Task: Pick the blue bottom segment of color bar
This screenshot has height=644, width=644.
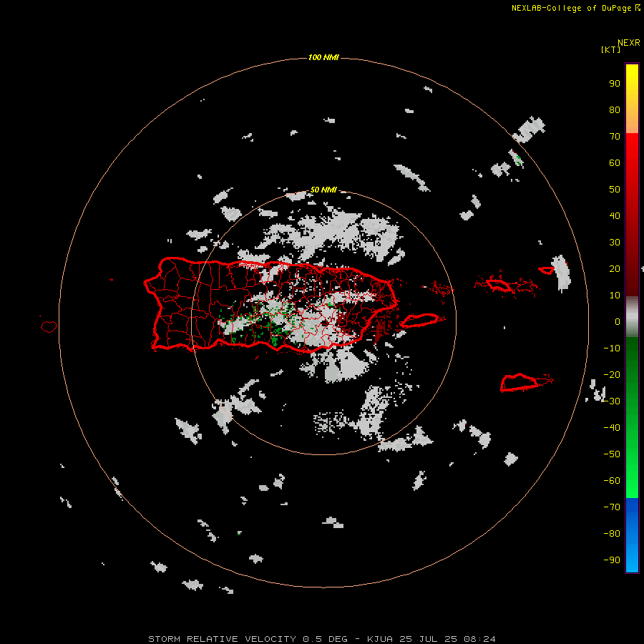Action: (x=632, y=535)
